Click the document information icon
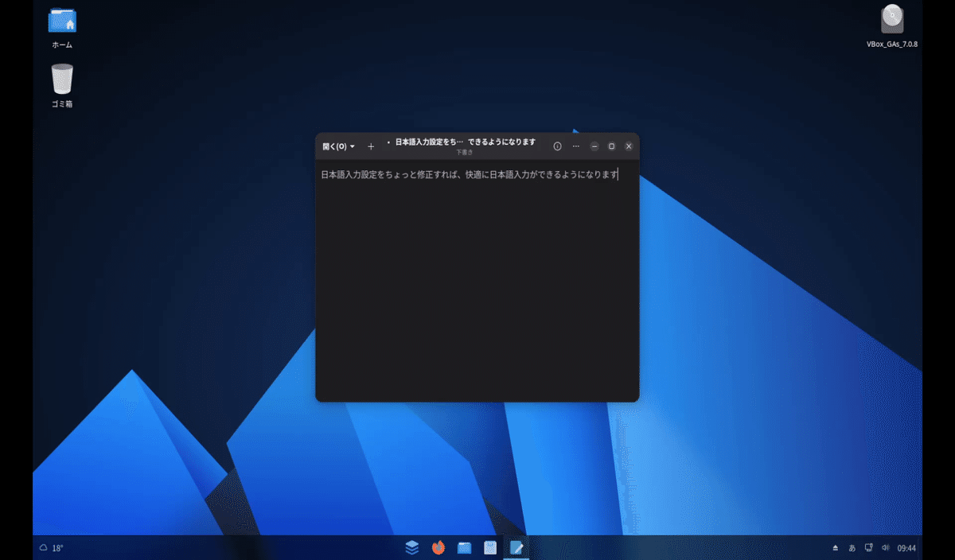955x560 pixels. pos(557,146)
